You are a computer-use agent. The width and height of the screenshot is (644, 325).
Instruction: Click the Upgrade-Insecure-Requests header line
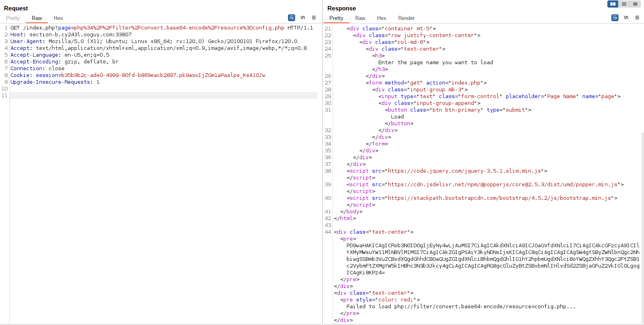(55, 82)
